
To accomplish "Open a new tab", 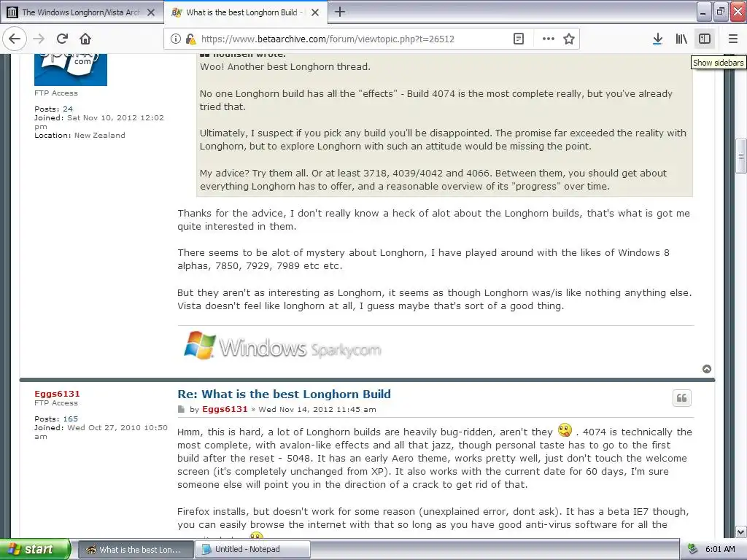I will 340,12.
